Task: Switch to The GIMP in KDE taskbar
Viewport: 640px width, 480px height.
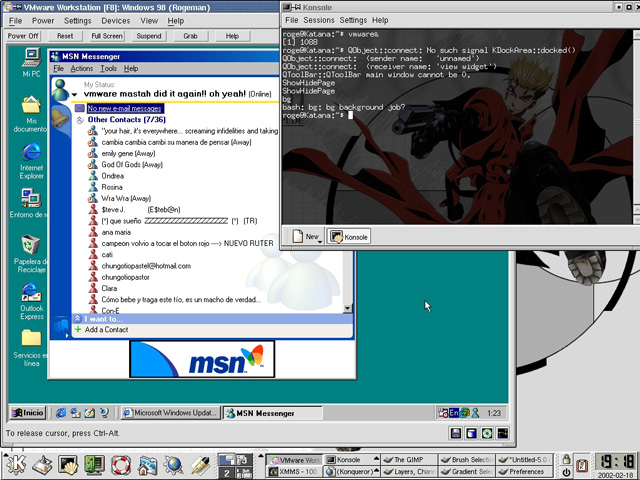Action: coord(409,460)
